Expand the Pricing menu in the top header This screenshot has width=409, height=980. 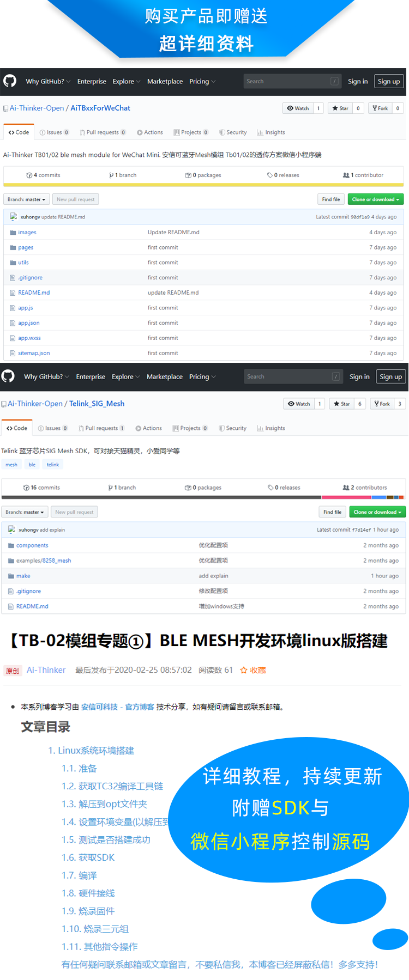click(x=202, y=81)
